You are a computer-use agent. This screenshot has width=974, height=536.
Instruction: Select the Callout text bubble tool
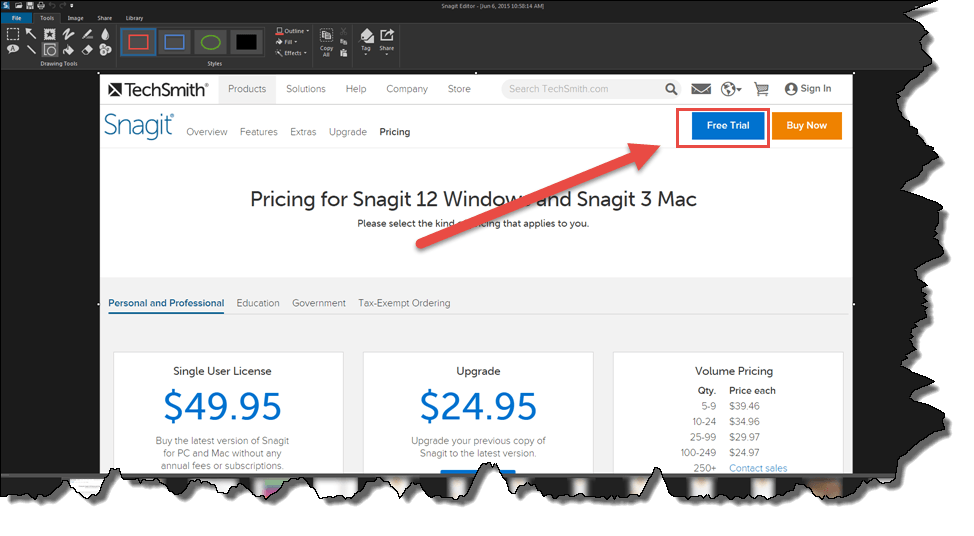(12, 50)
